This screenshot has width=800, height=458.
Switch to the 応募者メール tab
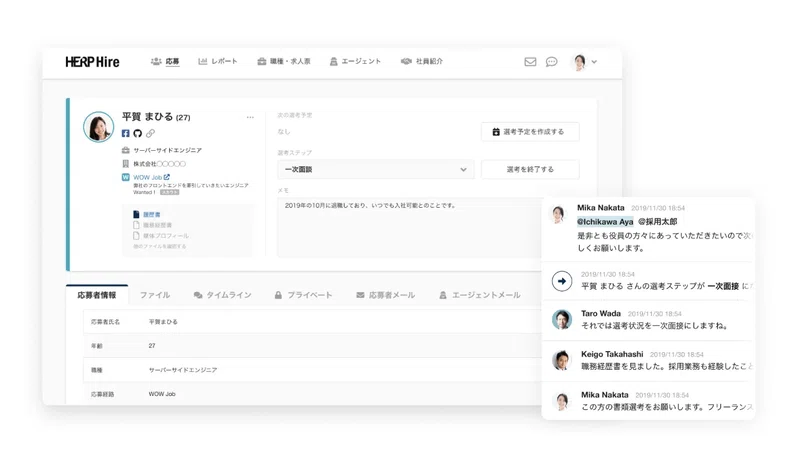[x=386, y=295]
